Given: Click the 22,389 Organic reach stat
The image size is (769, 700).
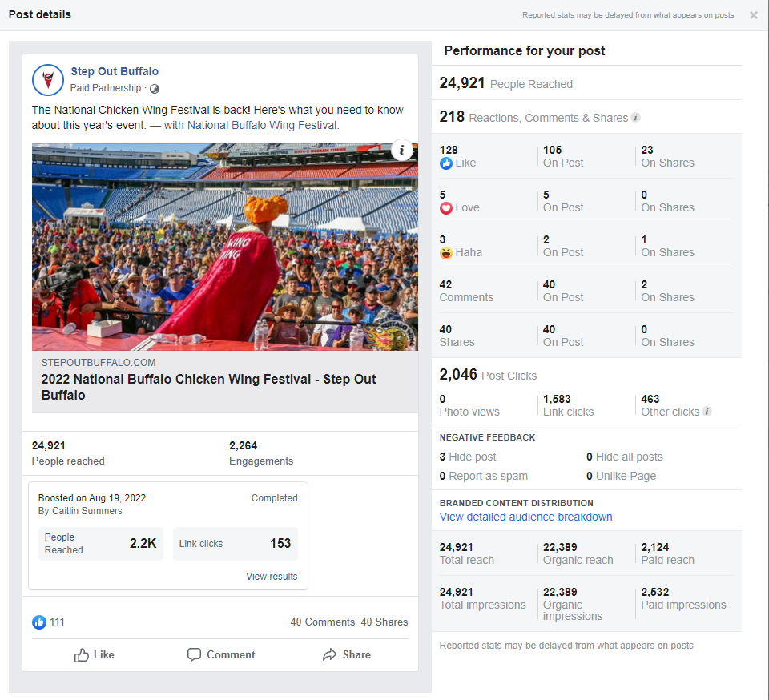Looking at the screenshot, I should (x=578, y=553).
